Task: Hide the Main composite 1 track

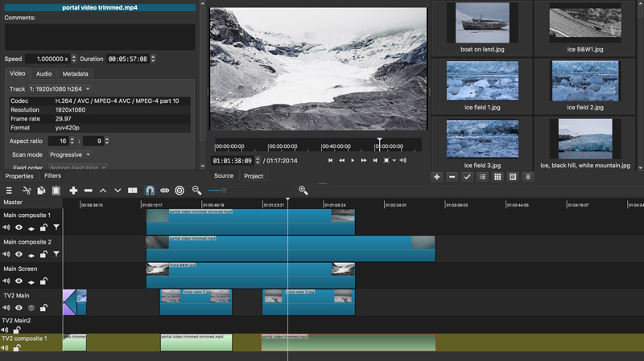Action: point(19,228)
